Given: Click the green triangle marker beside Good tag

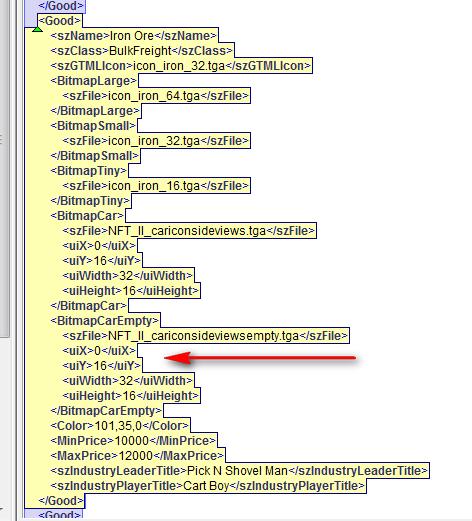Looking at the screenshot, I should click(37, 30).
